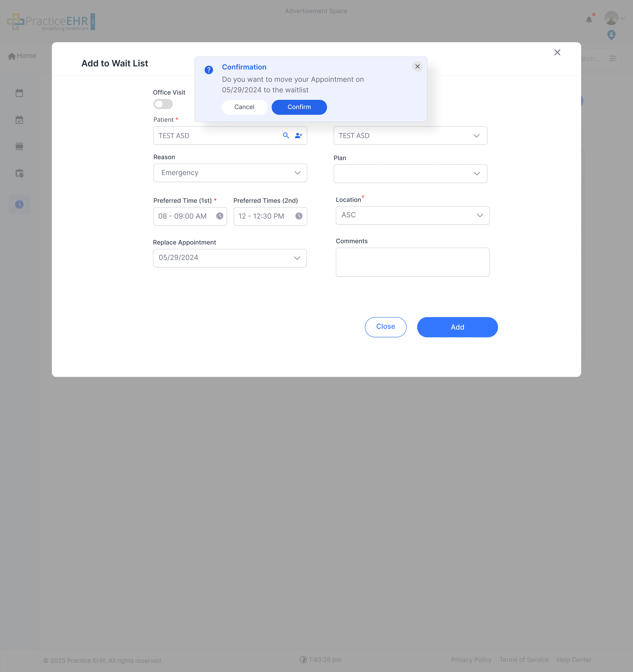Click the patient search magnifier icon
This screenshot has height=672, width=633.
tap(286, 135)
